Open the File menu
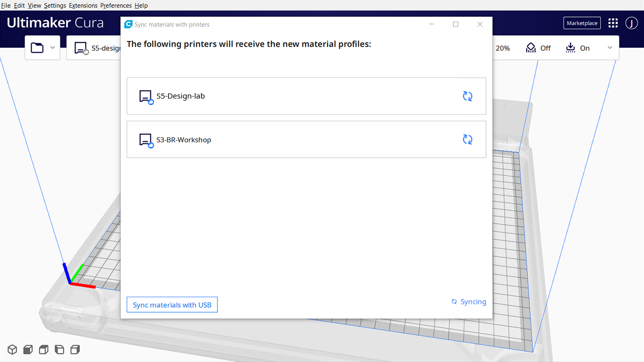This screenshot has width=644, height=362. (x=6, y=6)
